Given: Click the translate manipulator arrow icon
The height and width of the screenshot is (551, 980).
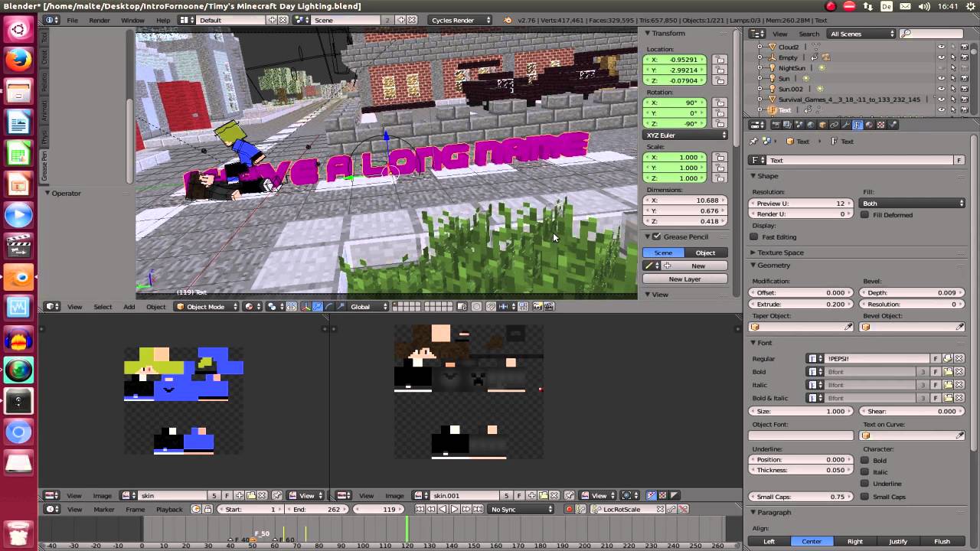Looking at the screenshot, I should click(x=318, y=306).
